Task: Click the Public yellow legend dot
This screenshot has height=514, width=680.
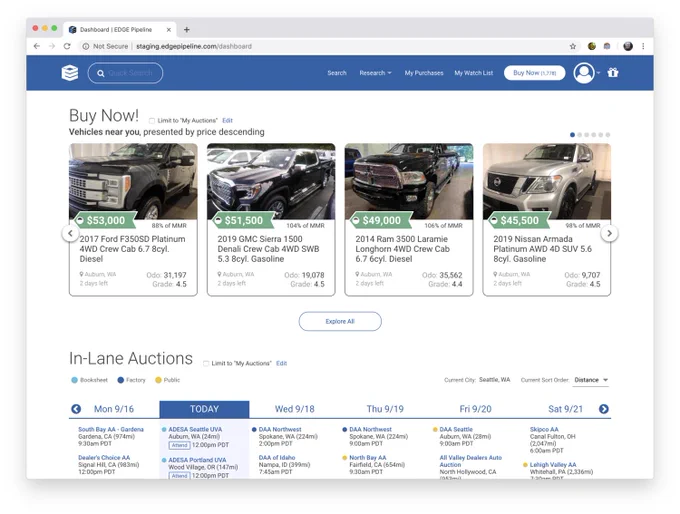Action: click(x=158, y=380)
